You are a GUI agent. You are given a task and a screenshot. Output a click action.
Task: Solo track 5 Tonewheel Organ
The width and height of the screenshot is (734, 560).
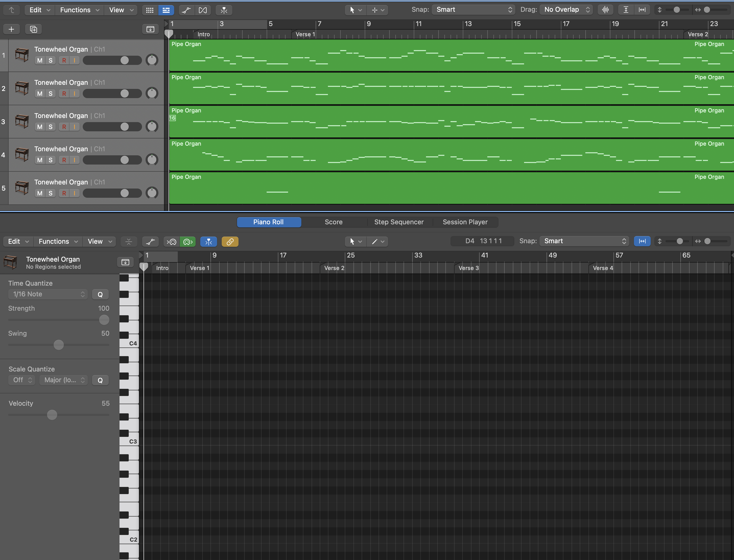coord(51,193)
